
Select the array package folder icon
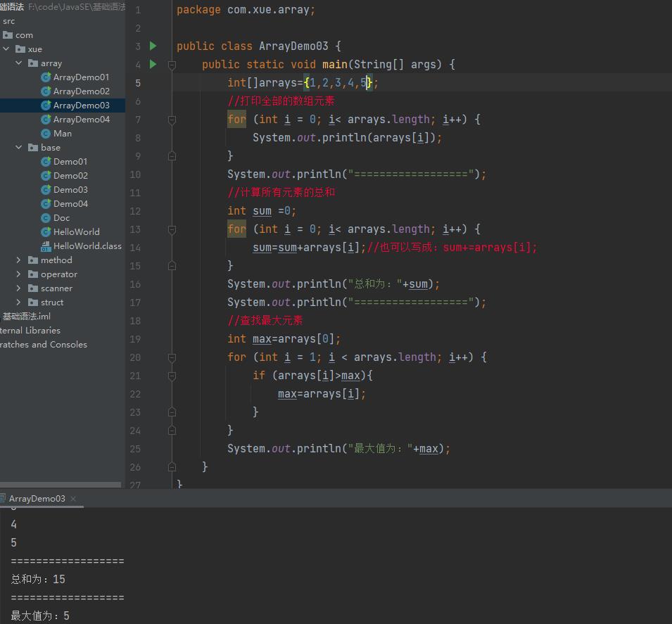tap(33, 63)
